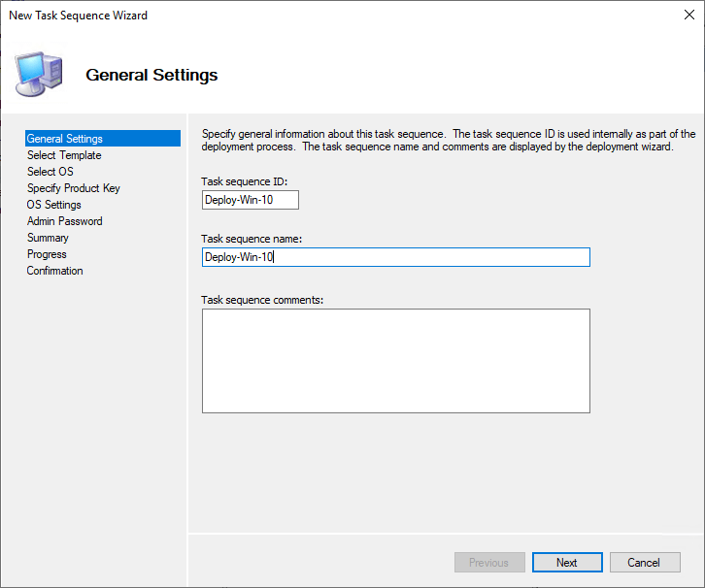Click into the Task sequence name box
Screen dimensions: 705x588
(x=395, y=257)
